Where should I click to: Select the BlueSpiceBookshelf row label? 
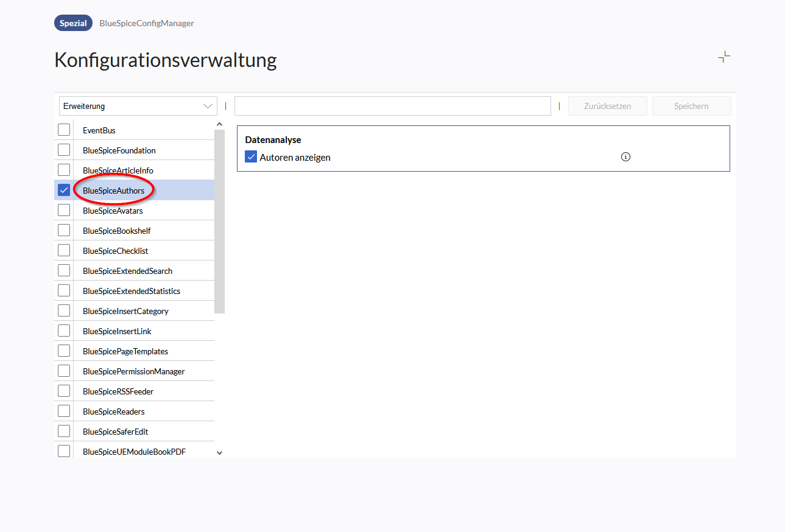[117, 231]
